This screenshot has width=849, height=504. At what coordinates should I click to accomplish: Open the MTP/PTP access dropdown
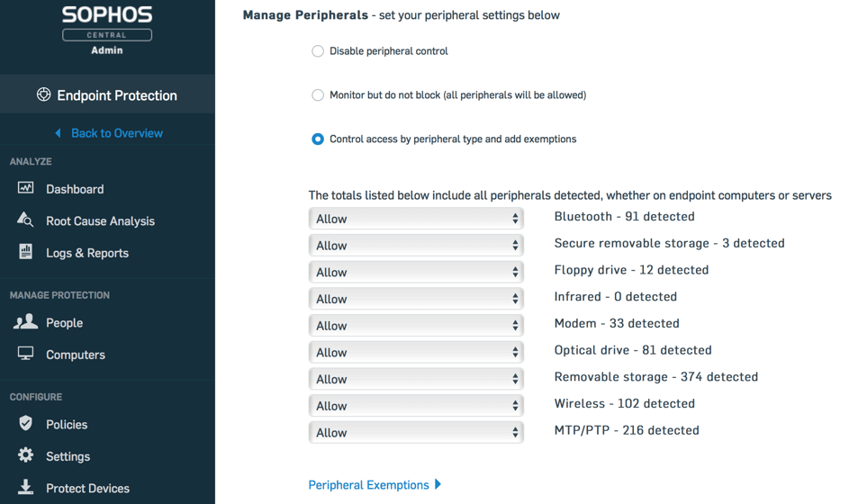coord(415,433)
